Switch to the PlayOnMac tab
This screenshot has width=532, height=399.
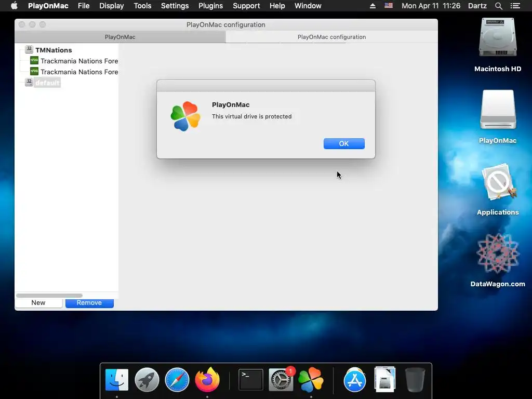[x=120, y=37]
